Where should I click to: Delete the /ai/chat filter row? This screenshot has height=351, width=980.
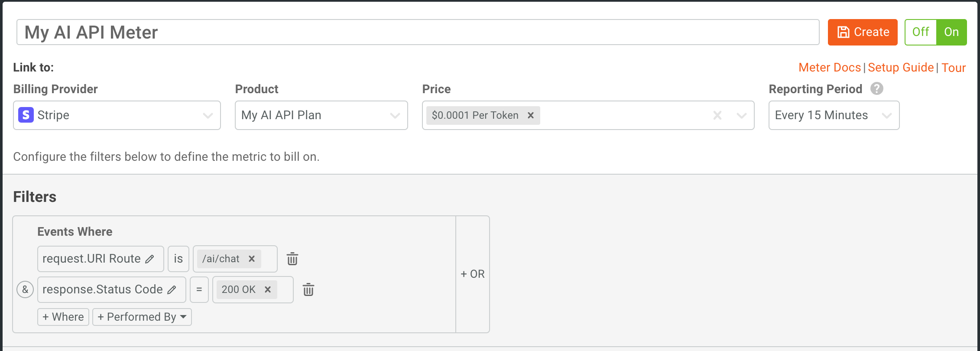point(292,259)
